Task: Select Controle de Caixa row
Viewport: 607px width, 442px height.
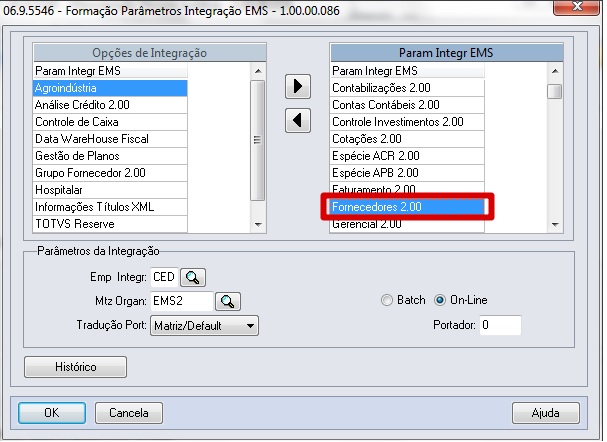Action: point(110,122)
